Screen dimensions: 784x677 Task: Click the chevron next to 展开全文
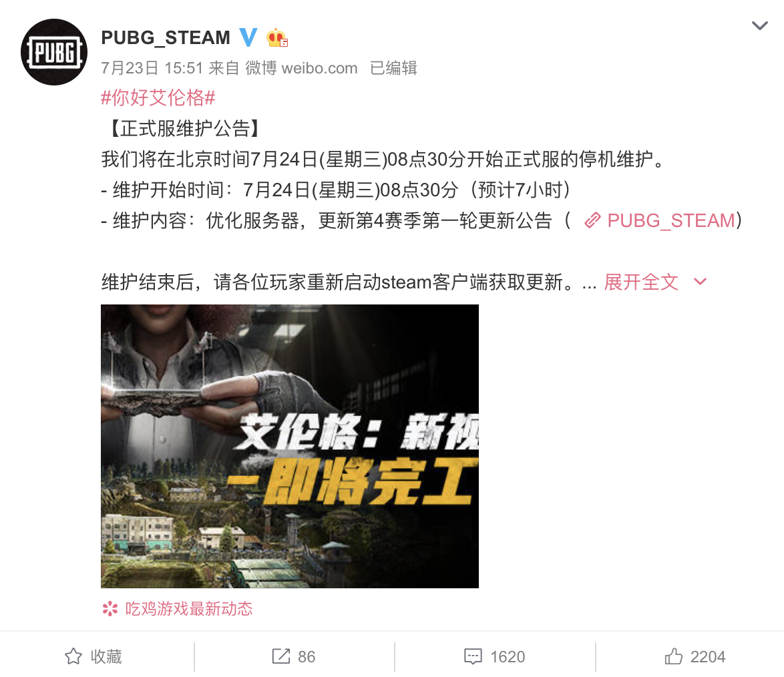coord(700,282)
